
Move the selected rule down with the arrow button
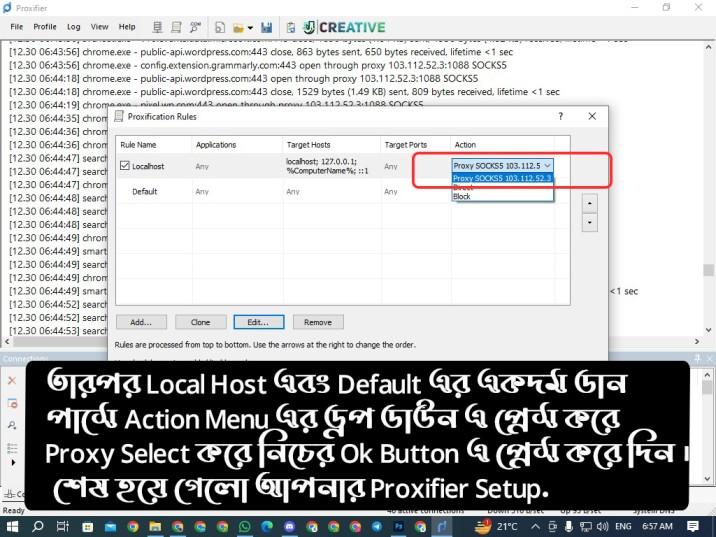coord(590,223)
